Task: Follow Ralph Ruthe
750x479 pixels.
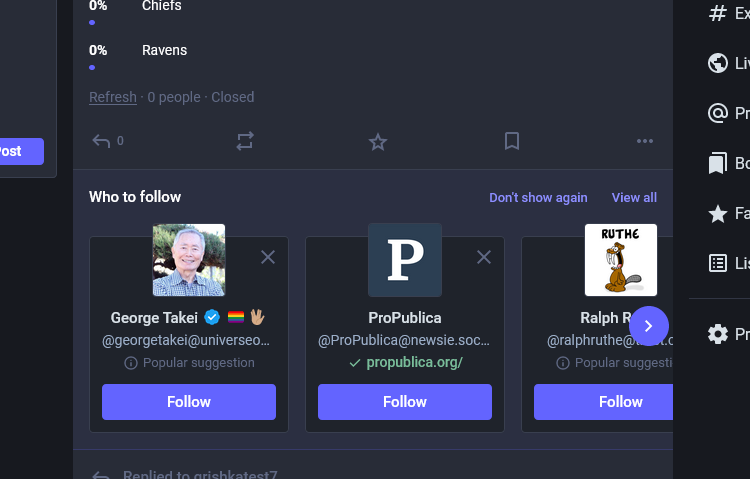Action: click(x=603, y=402)
